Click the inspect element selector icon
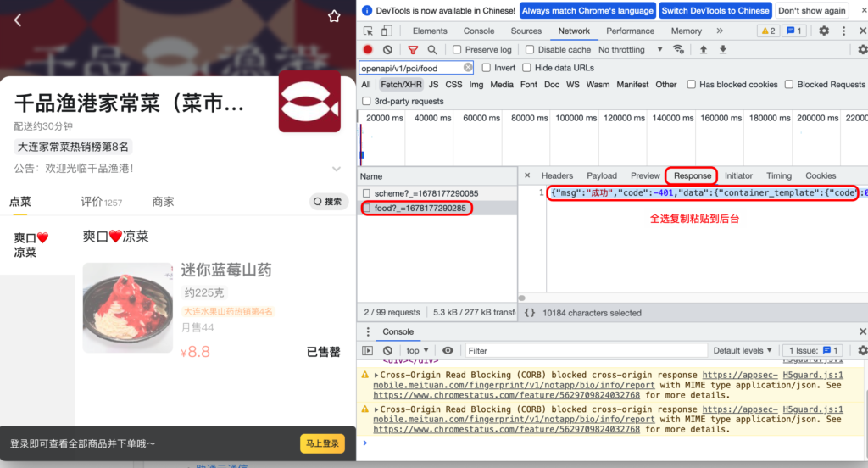The width and height of the screenshot is (868, 468). [369, 31]
